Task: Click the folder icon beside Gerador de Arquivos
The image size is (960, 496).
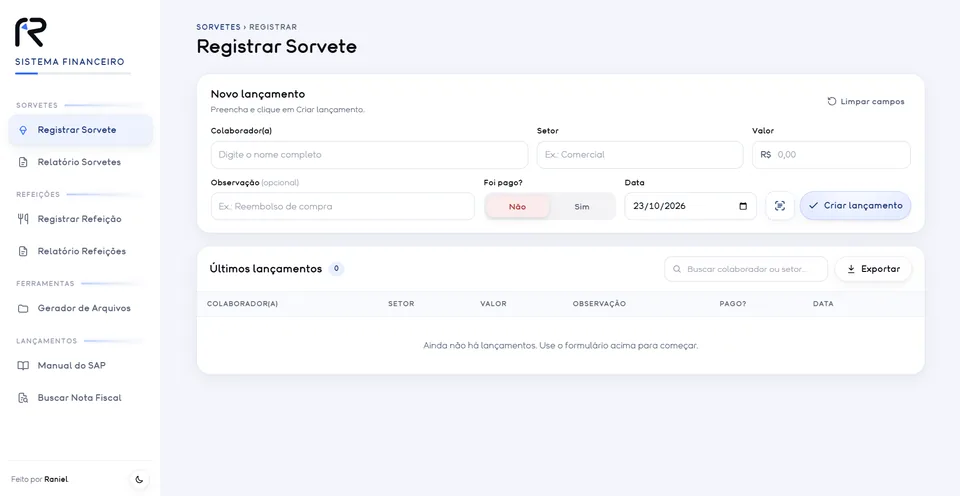Action: tap(23, 309)
